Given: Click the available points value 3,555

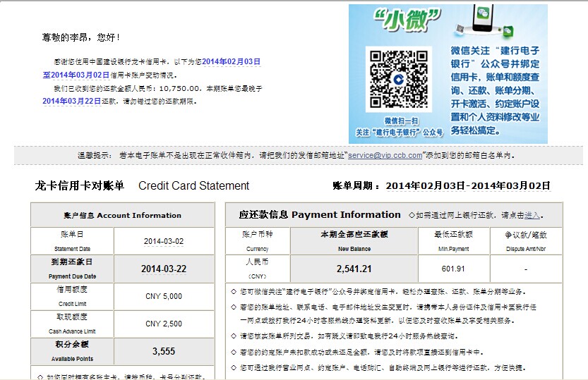Looking at the screenshot, I should [x=164, y=351].
